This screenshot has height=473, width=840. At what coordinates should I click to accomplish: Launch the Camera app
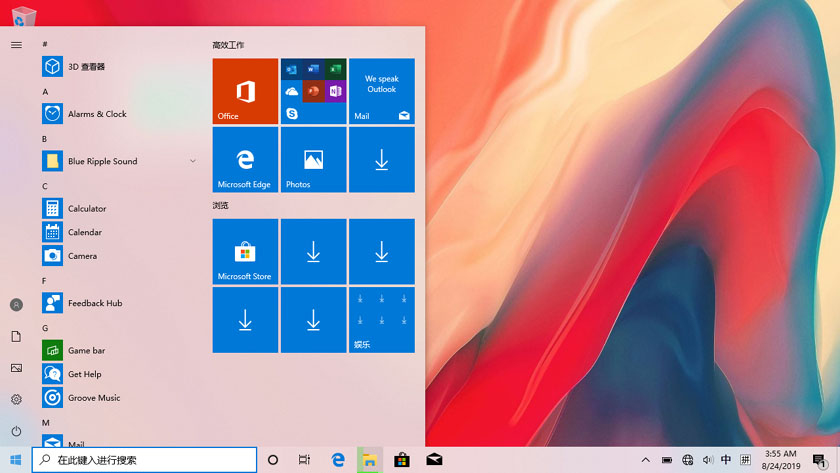pos(119,256)
